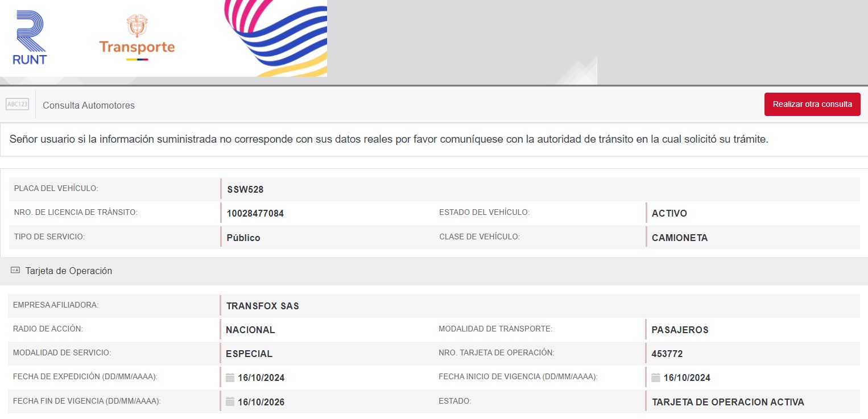
Task: Click the ABC123 plate icon
Action: [17, 105]
